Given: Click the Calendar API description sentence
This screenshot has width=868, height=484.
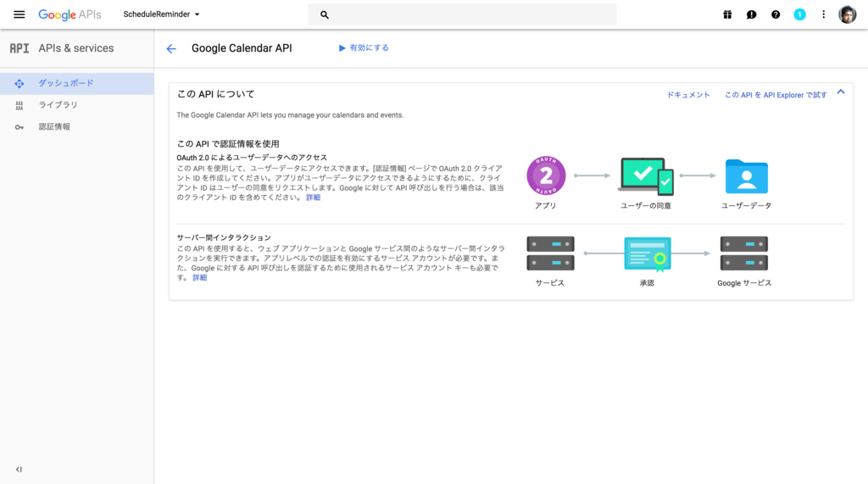Looking at the screenshot, I should (x=290, y=115).
